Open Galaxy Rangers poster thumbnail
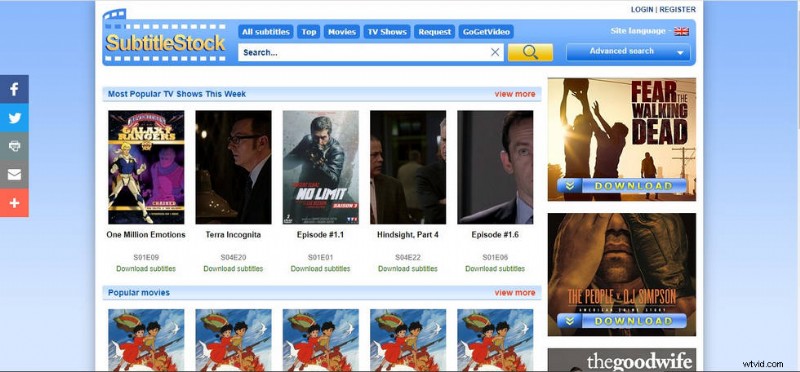The image size is (800, 372). 146,167
